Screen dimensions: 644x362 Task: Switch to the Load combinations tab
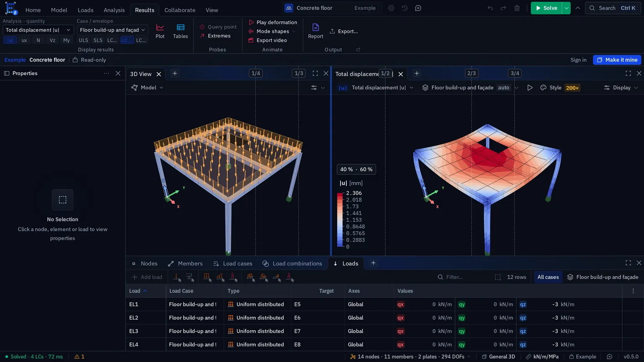coord(293,264)
